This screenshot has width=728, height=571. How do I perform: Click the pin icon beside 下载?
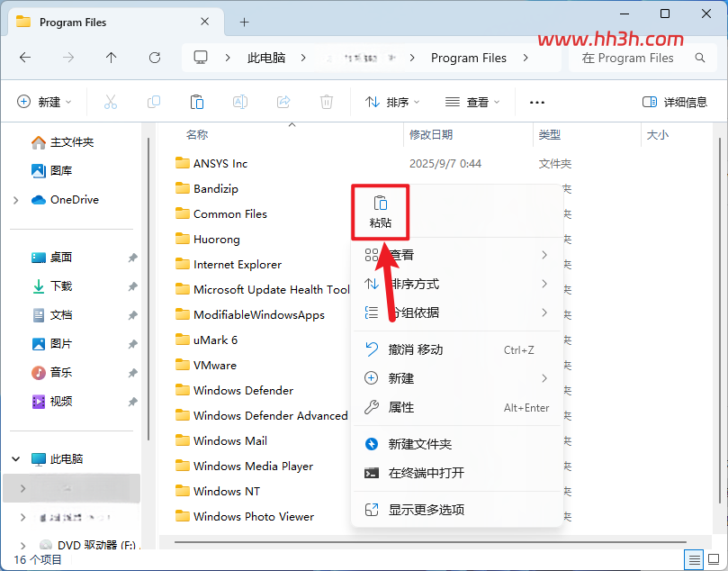[133, 286]
